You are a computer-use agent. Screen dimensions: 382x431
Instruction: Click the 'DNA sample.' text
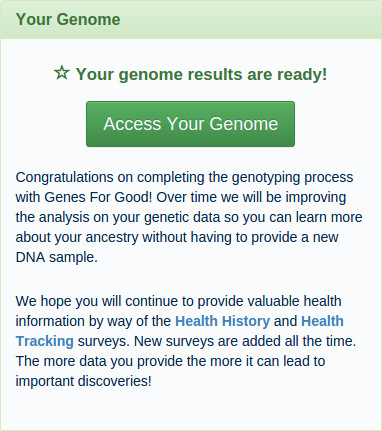click(57, 257)
